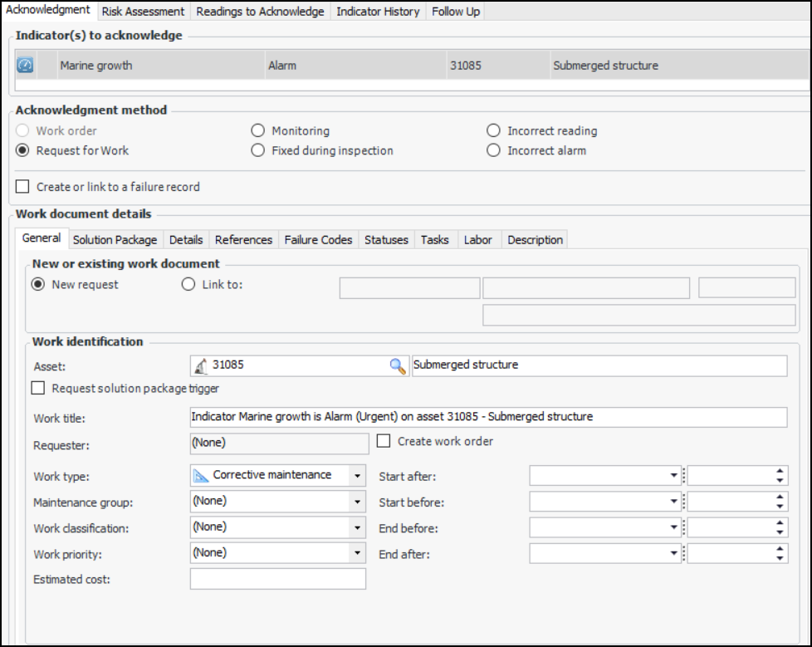
Task: Click the asset icon next to 31085
Action: [x=200, y=365]
